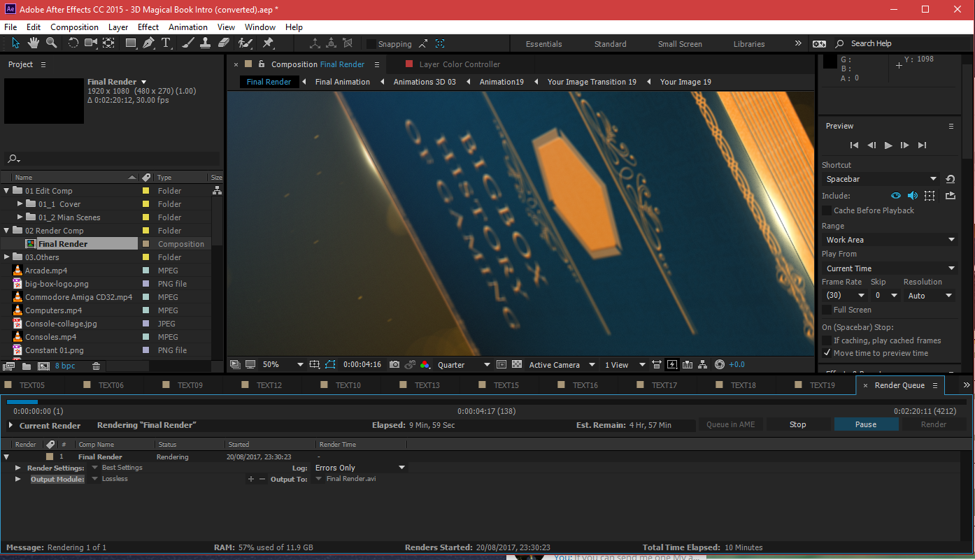Select the Puppet Pin tool
The image size is (975, 560).
[268, 43]
